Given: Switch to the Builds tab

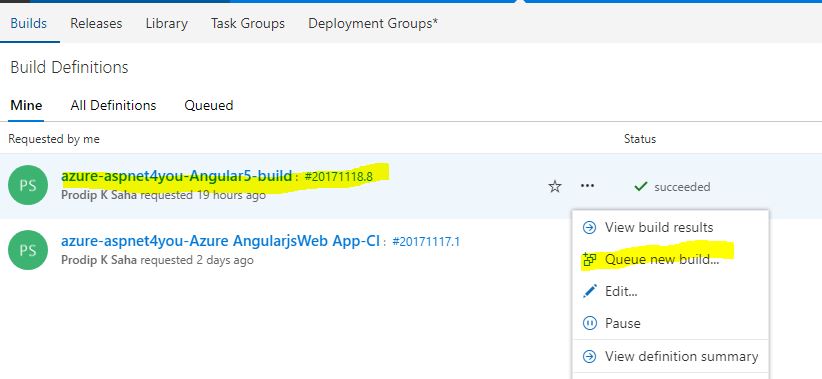Looking at the screenshot, I should (29, 24).
